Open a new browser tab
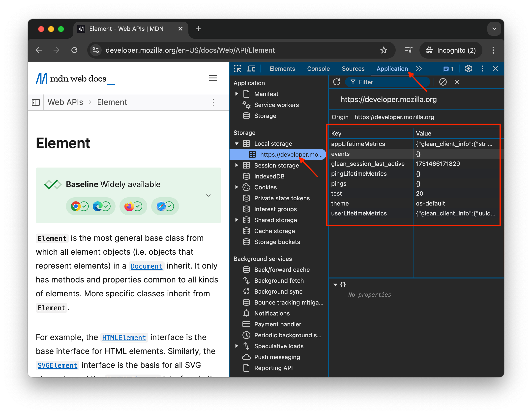This screenshot has width=532, height=414. [198, 29]
